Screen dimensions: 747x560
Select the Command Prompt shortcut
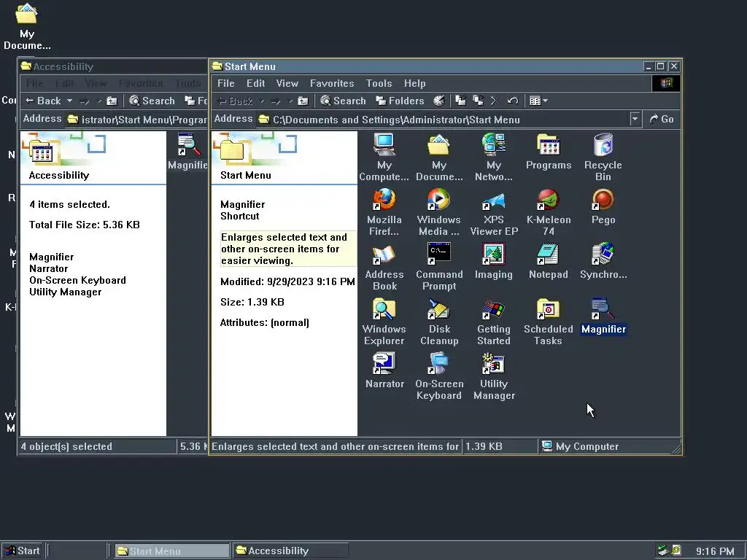click(438, 266)
